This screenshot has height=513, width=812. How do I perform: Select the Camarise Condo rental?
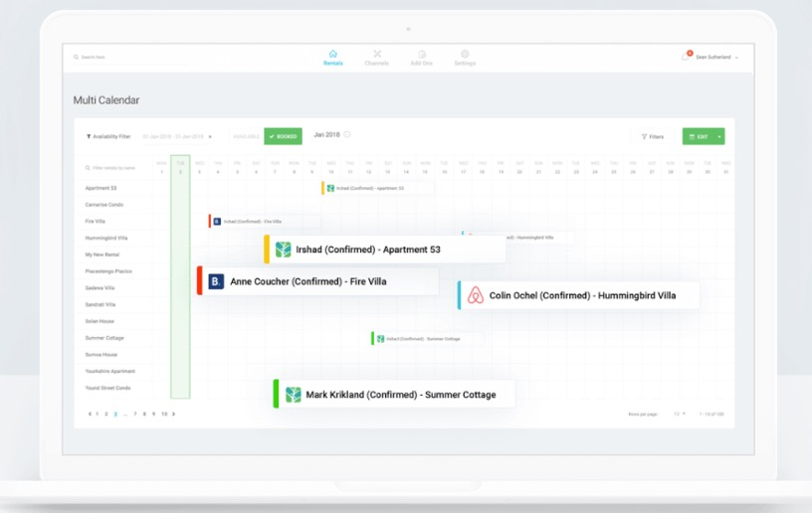(104, 205)
